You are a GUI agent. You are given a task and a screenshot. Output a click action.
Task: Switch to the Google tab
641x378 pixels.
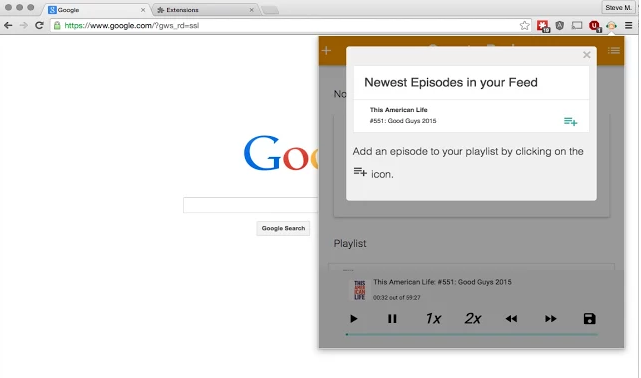pyautogui.click(x=97, y=10)
